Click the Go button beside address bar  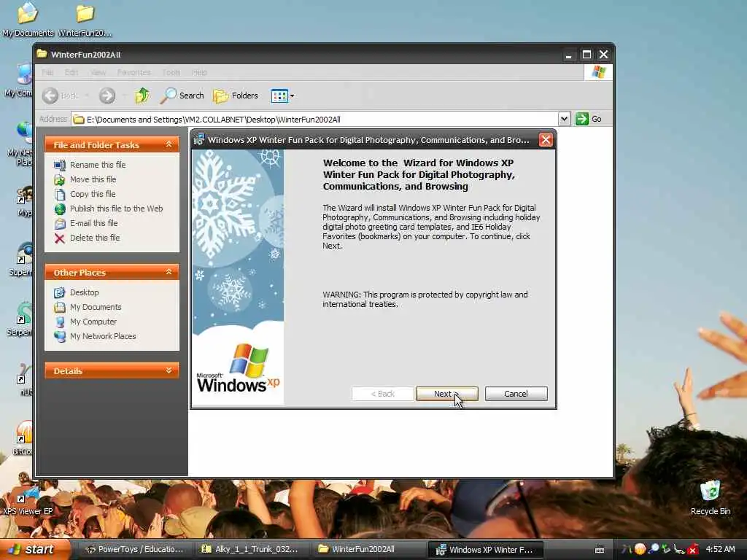pos(589,119)
